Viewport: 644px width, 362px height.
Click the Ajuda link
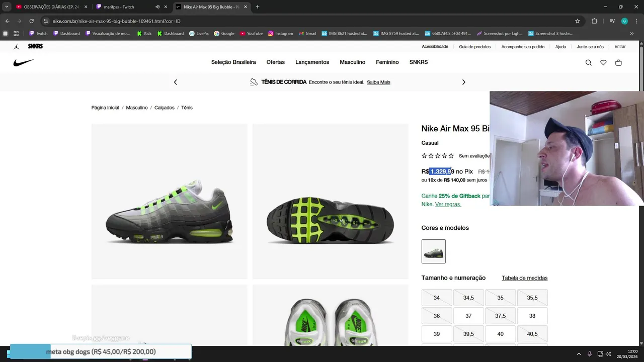(560, 47)
